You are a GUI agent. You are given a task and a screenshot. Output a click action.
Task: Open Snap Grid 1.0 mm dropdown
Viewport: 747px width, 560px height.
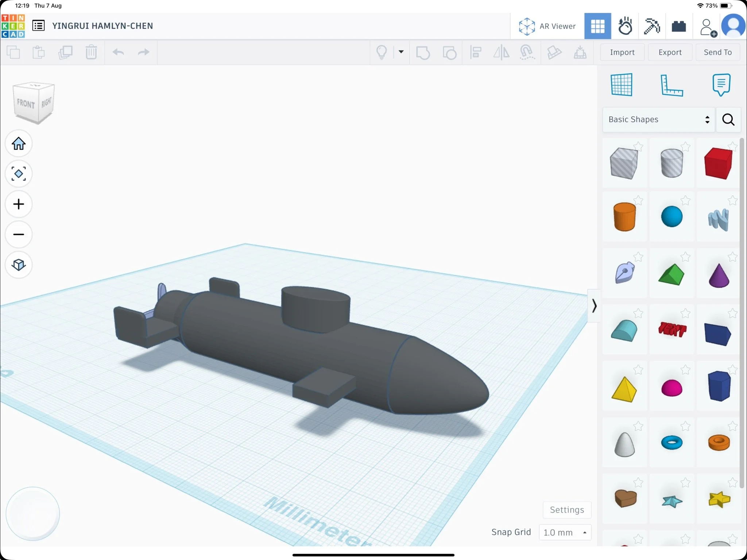pos(565,532)
